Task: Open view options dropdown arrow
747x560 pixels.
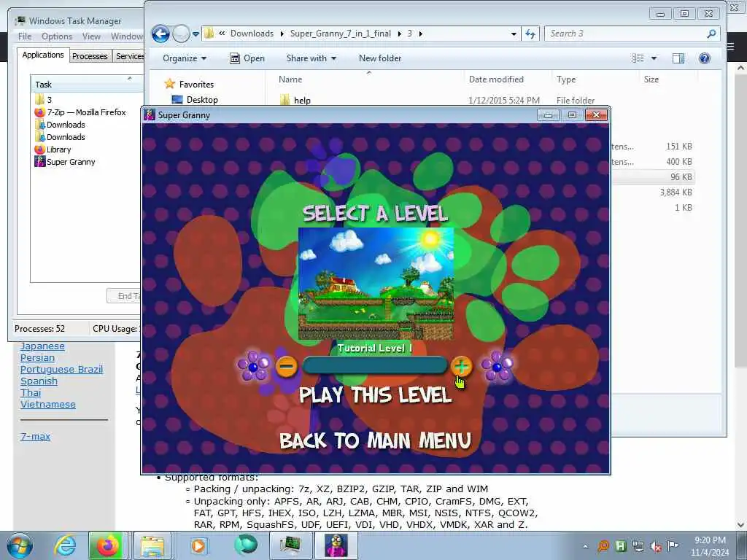Action: (x=654, y=58)
